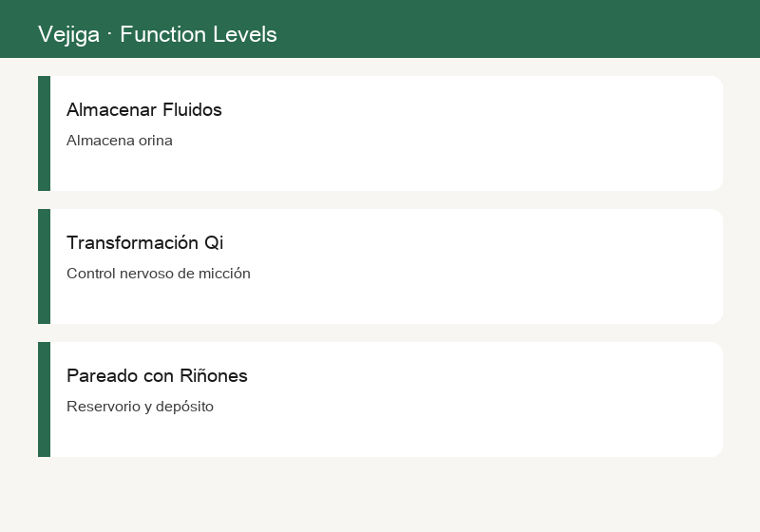
Task: Click the Reservorio y depósito description
Action: coord(140,406)
